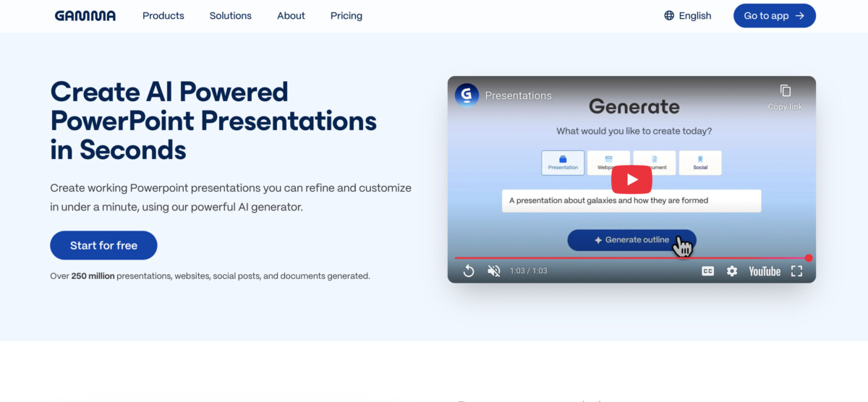
Task: Click the galaxies prompt field in video
Action: click(631, 201)
